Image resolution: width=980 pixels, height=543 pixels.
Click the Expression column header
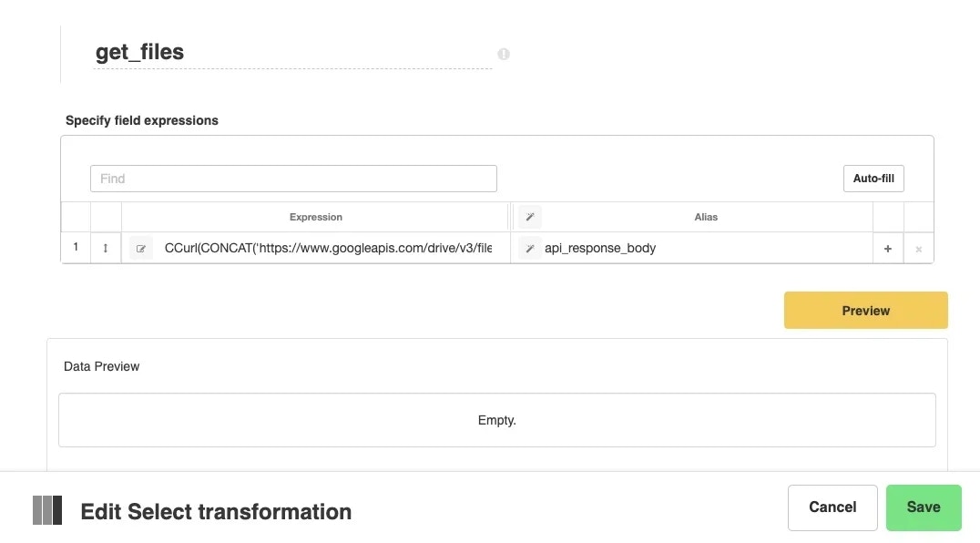pos(315,217)
